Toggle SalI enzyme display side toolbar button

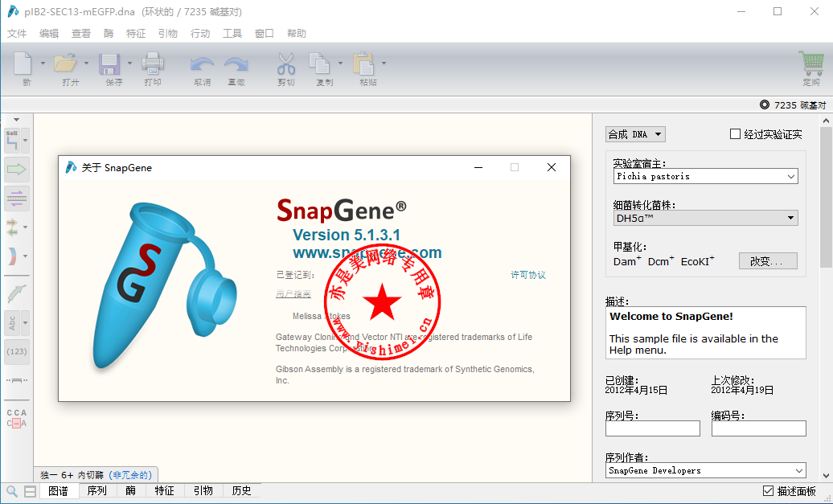(x=12, y=141)
